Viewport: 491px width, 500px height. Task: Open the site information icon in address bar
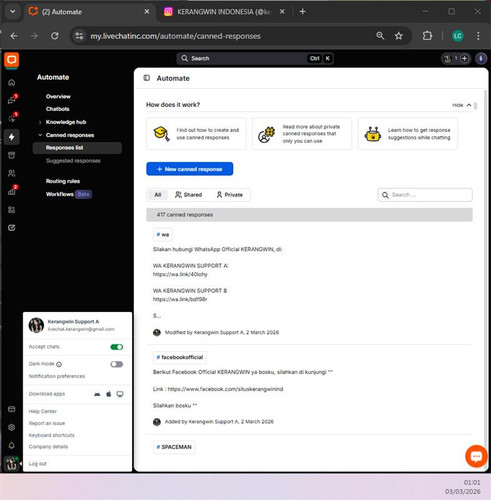pyautogui.click(x=79, y=36)
